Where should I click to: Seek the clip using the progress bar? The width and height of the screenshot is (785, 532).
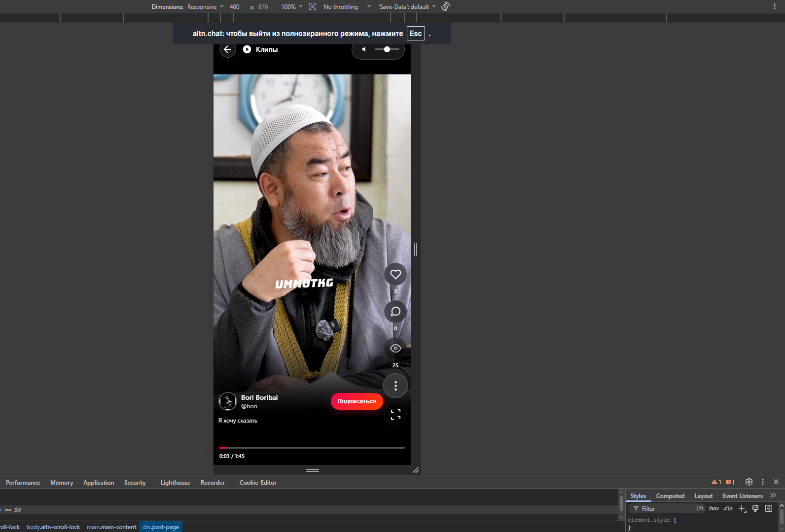pos(312,448)
